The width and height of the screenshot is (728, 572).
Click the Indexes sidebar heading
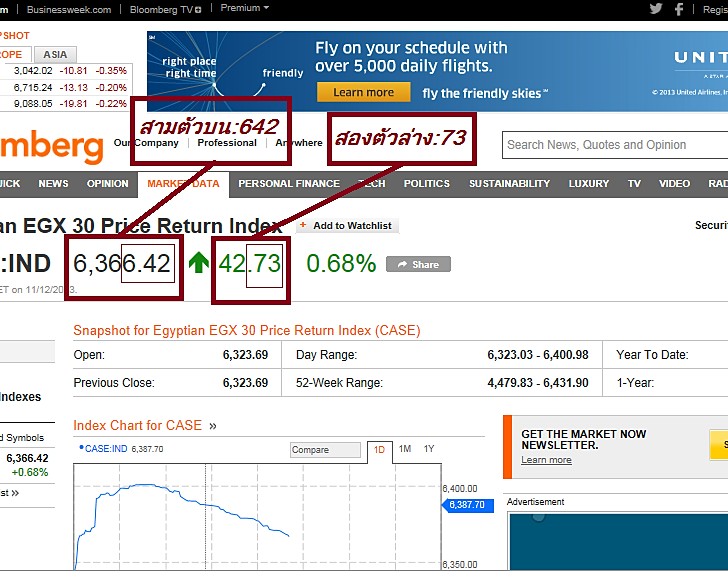[x=20, y=397]
